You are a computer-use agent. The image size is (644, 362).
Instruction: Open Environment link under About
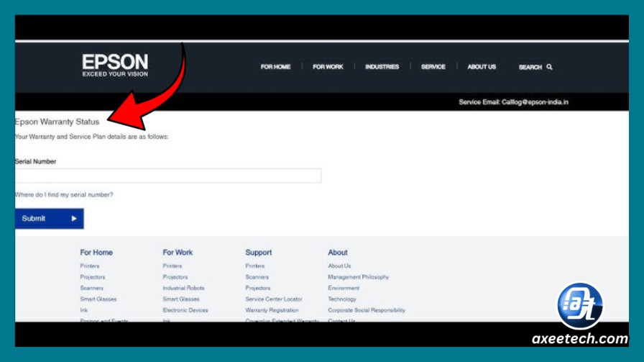click(x=344, y=289)
